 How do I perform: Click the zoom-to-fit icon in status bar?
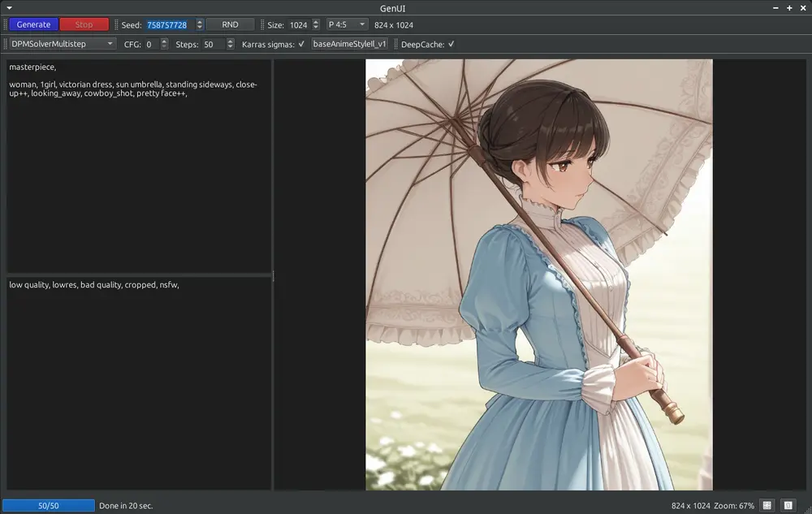767,505
